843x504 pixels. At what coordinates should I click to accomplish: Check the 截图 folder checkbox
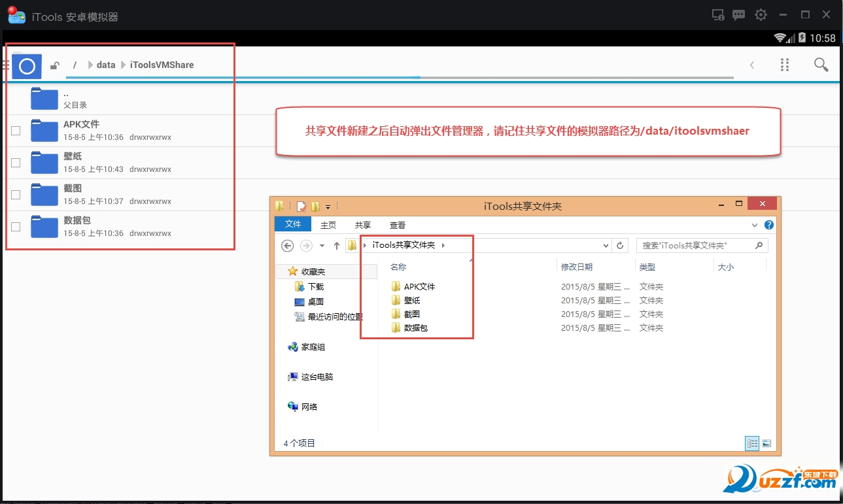pyautogui.click(x=16, y=195)
